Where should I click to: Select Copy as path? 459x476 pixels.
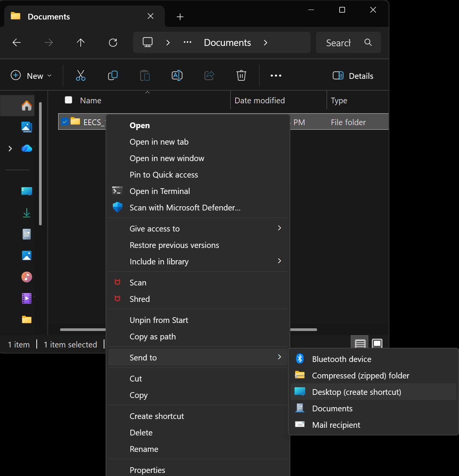click(x=198, y=337)
